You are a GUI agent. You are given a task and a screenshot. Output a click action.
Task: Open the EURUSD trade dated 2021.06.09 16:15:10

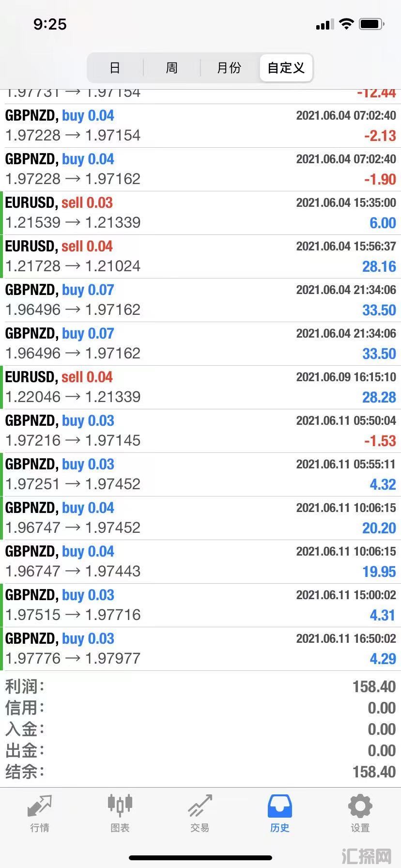click(x=200, y=387)
